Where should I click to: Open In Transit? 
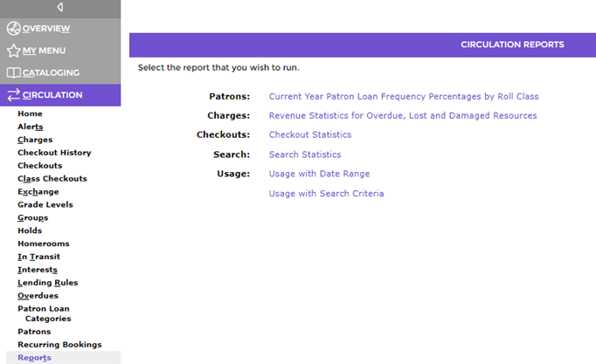tap(38, 257)
